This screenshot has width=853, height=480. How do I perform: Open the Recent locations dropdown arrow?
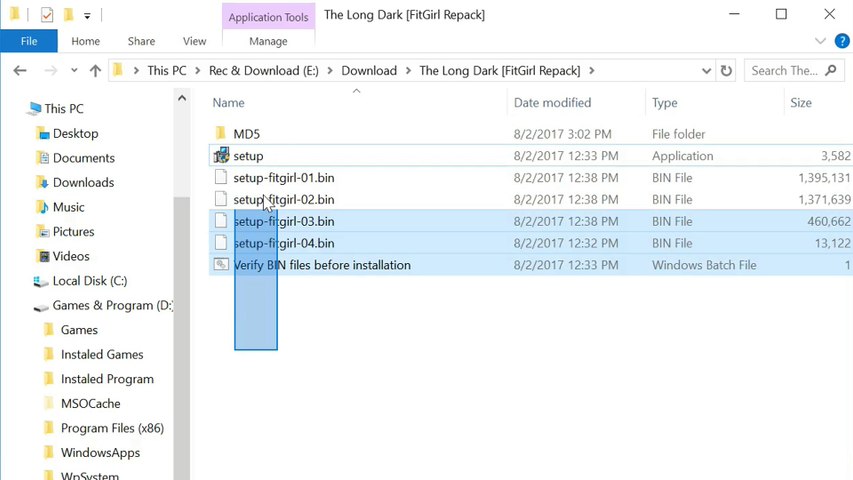pyautogui.click(x=74, y=71)
